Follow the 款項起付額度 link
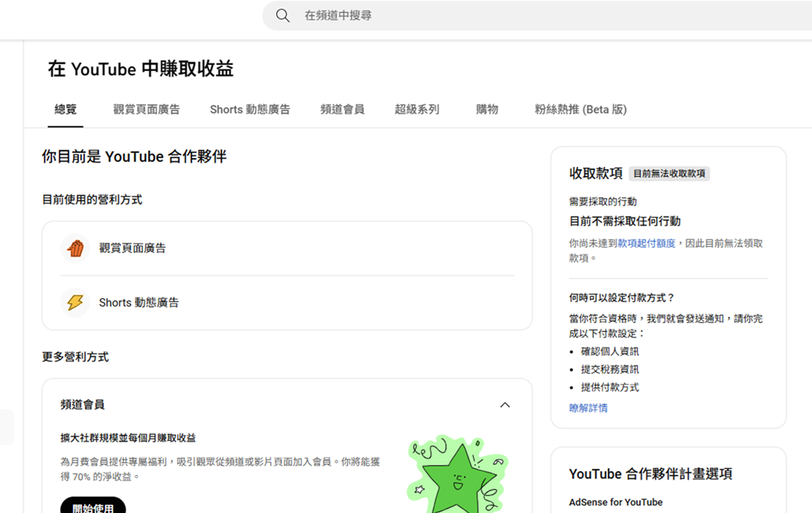 (x=647, y=243)
